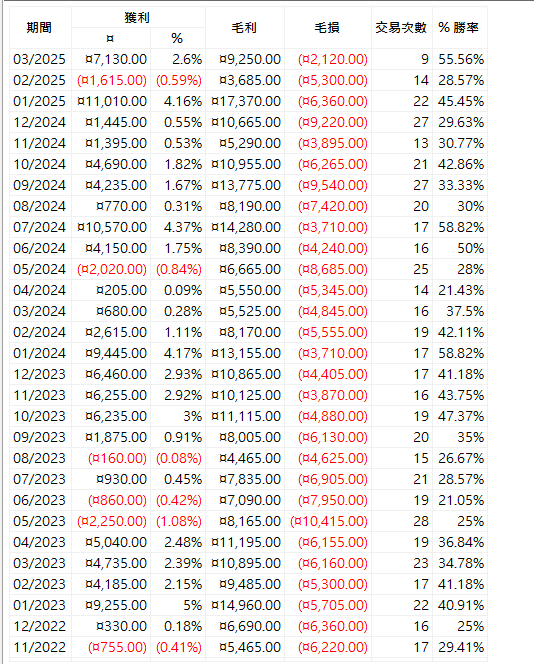Screen dimensions: 534x664
Task: Click the ¤ profit sub-header
Action: 111,39
